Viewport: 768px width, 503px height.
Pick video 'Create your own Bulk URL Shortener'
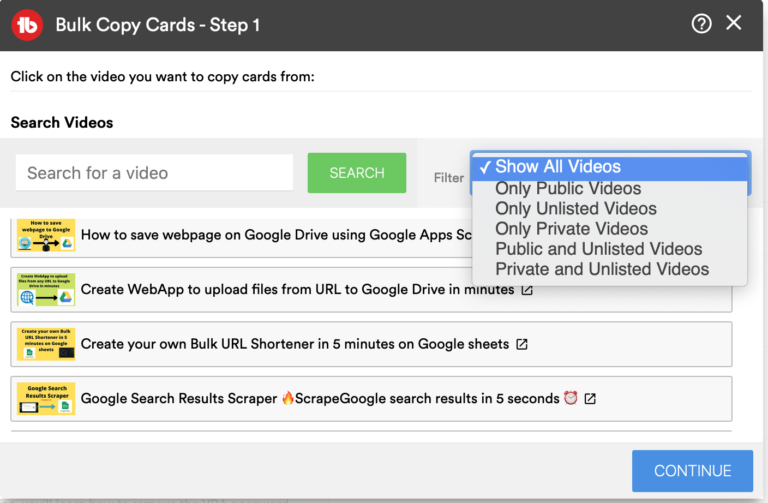pyautogui.click(x=371, y=344)
